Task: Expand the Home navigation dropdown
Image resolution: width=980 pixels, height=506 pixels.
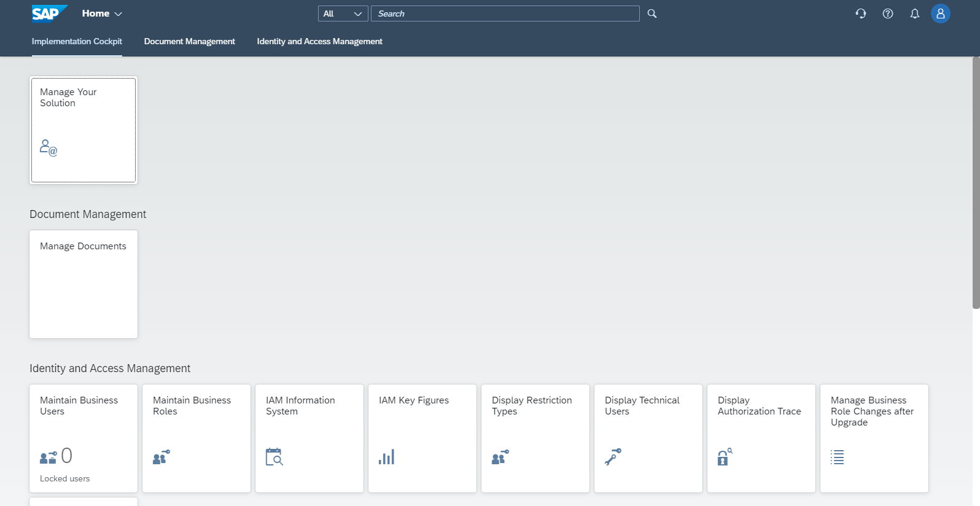Action: point(102,14)
